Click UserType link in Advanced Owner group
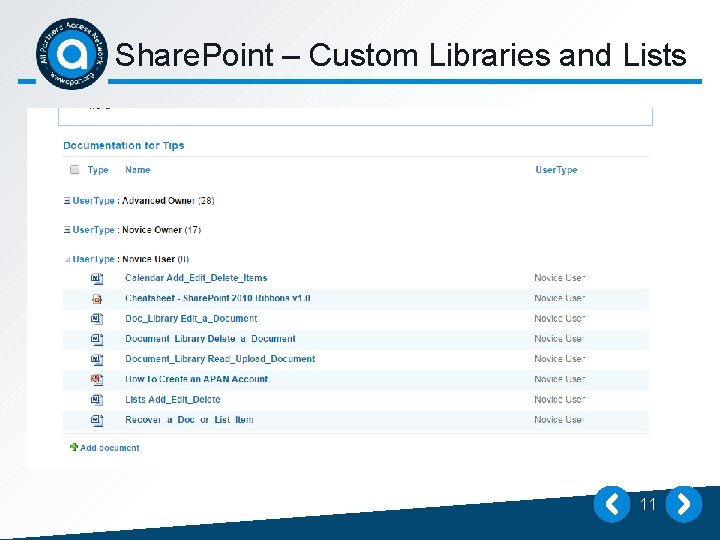 click(93, 201)
